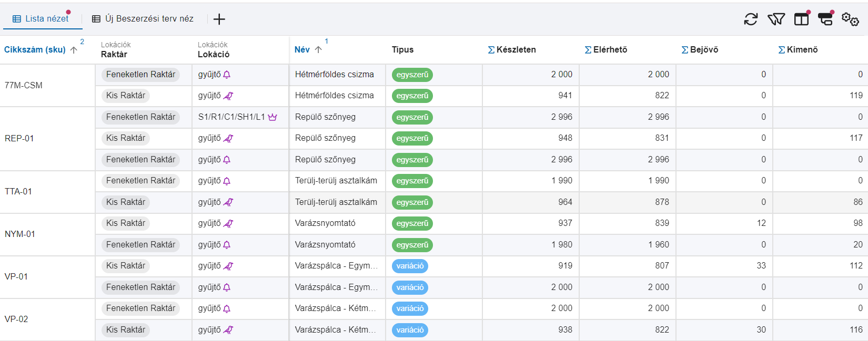Screen dimensions: 868x341
Task: Toggle sort on Cikkszám (sku) column
Action: pos(35,50)
